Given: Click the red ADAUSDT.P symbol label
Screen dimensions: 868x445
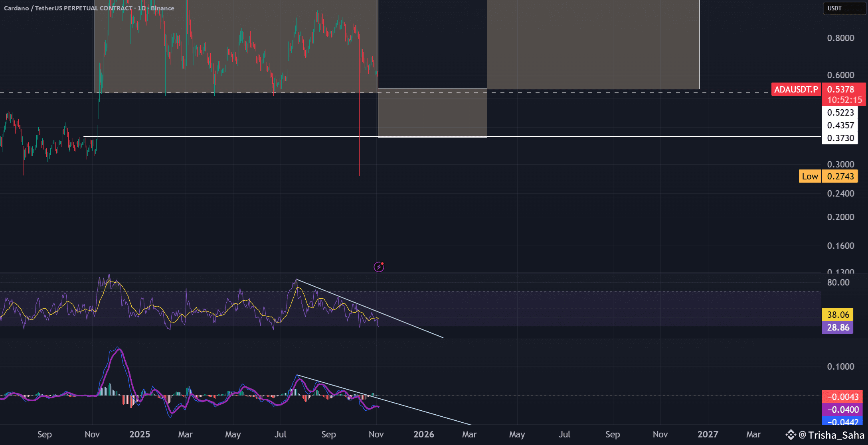Looking at the screenshot, I should [796, 89].
